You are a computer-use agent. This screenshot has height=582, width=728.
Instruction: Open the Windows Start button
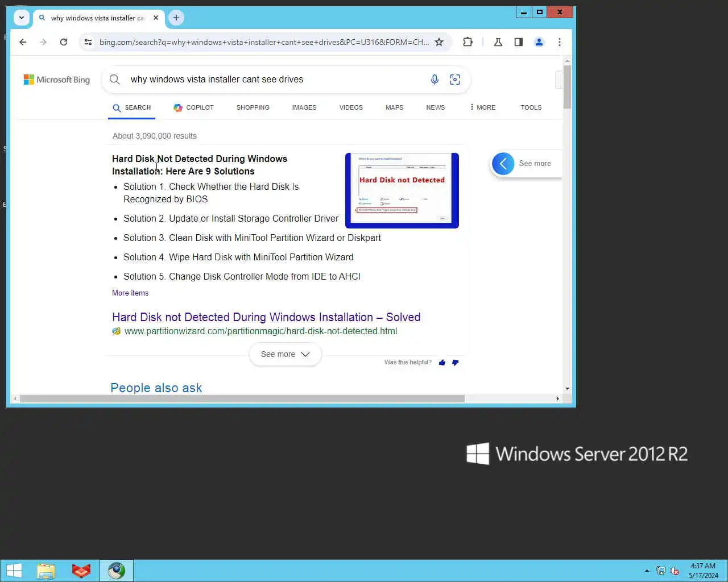coord(14,571)
